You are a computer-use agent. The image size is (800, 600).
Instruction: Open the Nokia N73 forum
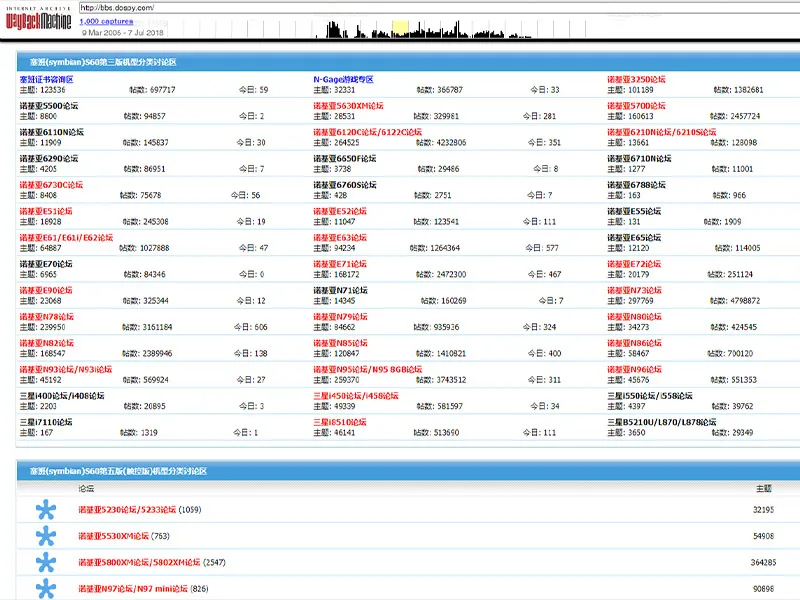(634, 290)
